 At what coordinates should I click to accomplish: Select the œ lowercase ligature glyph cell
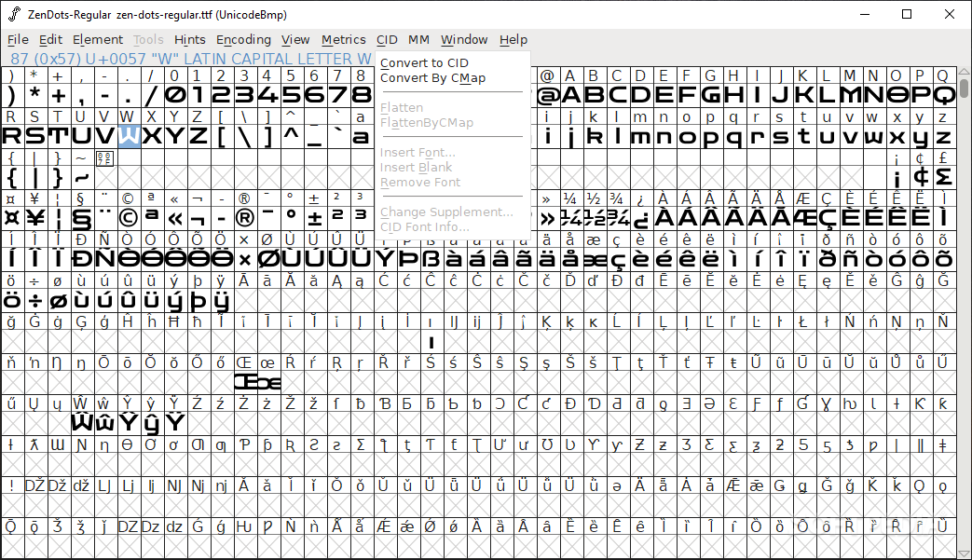268,383
